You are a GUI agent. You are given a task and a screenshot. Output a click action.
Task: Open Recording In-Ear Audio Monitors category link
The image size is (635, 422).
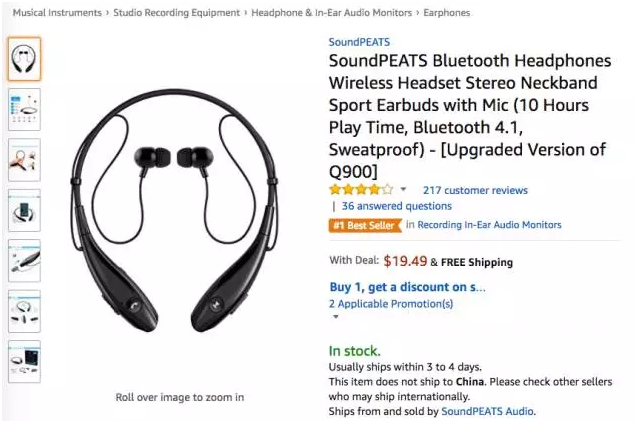tap(489, 225)
